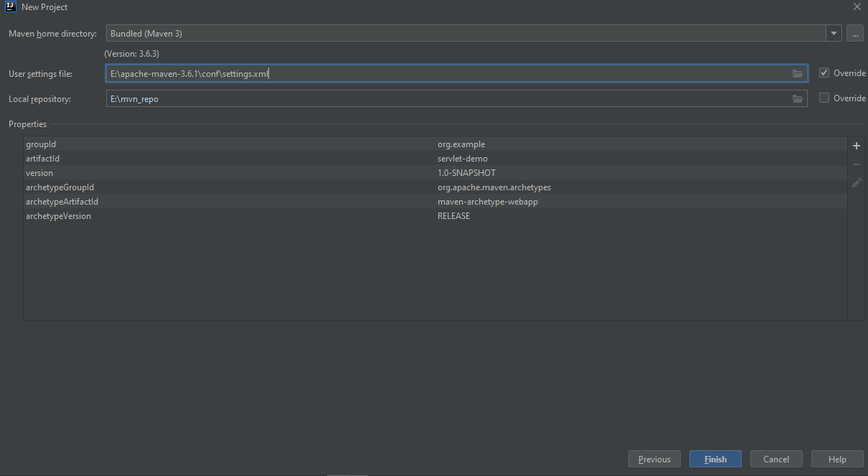The image size is (868, 476).
Task: Select the archetypeGroupId property row
Action: coord(435,187)
